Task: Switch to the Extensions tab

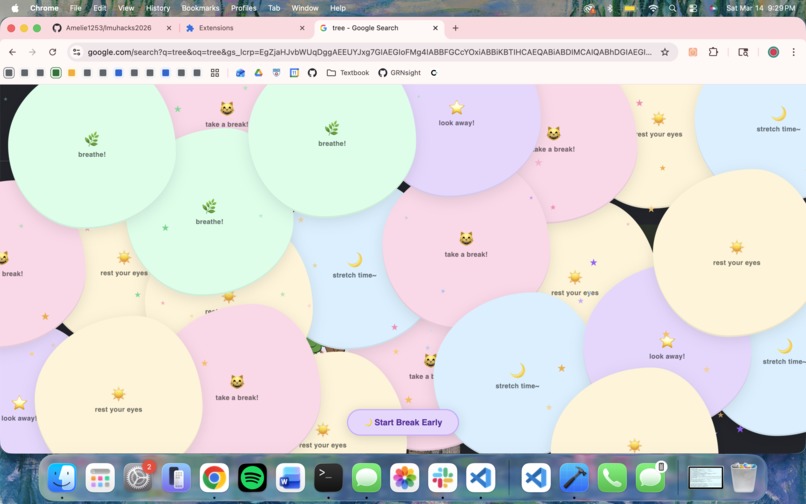Action: tap(216, 28)
